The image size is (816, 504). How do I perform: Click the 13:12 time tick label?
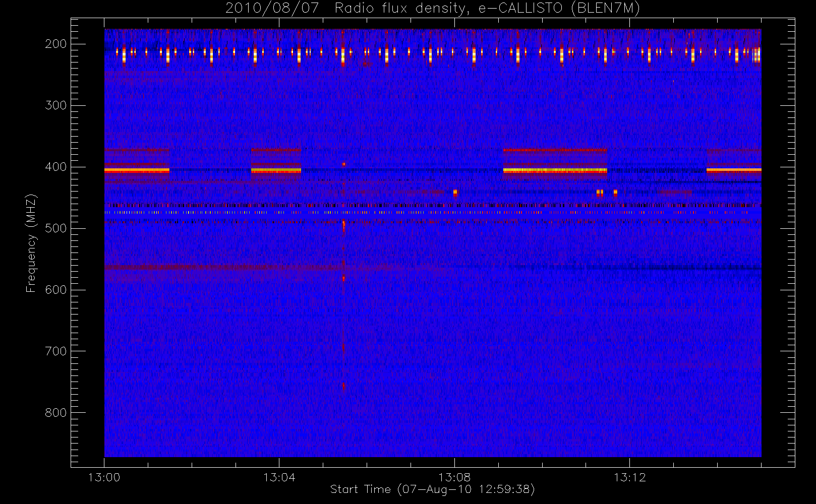629,477
